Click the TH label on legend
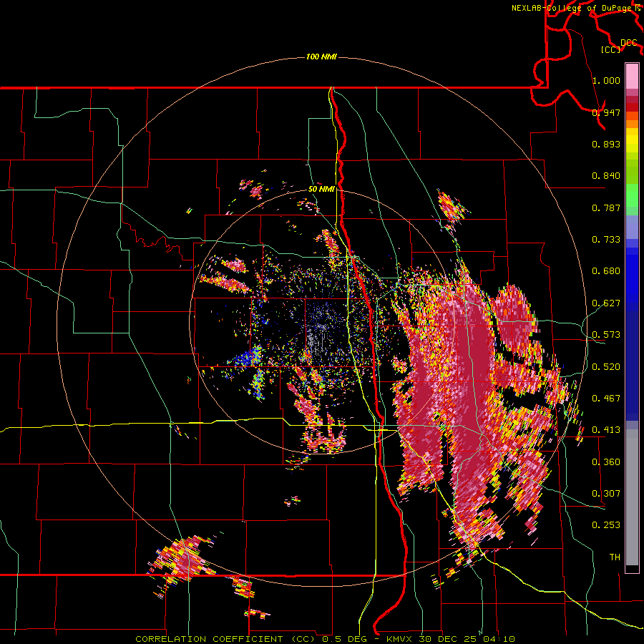Image resolution: width=644 pixels, height=644 pixels. click(615, 557)
